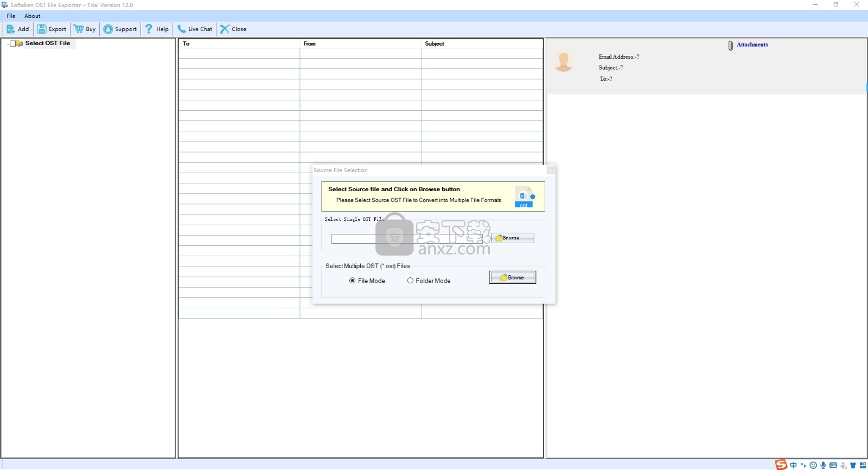Open the File menu

coord(11,16)
